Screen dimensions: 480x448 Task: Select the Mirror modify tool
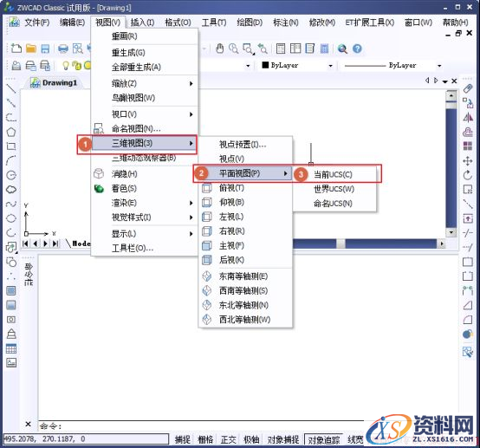[468, 117]
